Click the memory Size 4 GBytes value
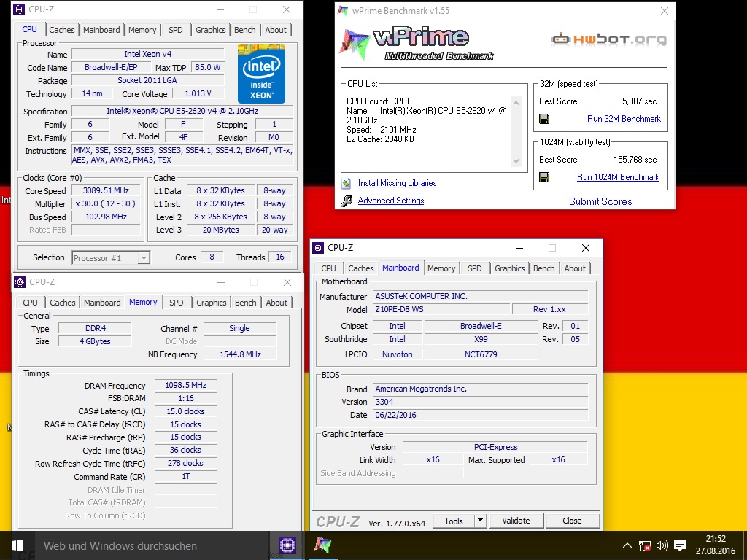 point(95,341)
